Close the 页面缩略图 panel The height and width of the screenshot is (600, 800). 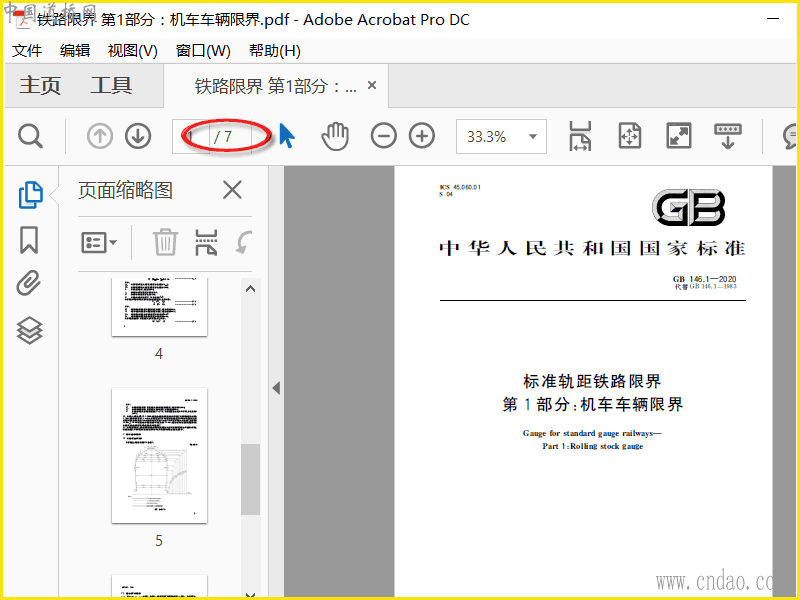(x=232, y=190)
